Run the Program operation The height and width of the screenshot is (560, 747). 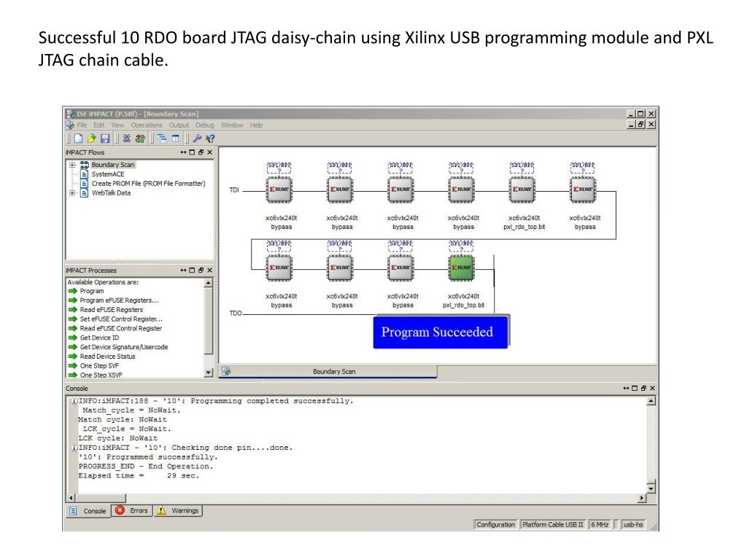[x=91, y=291]
